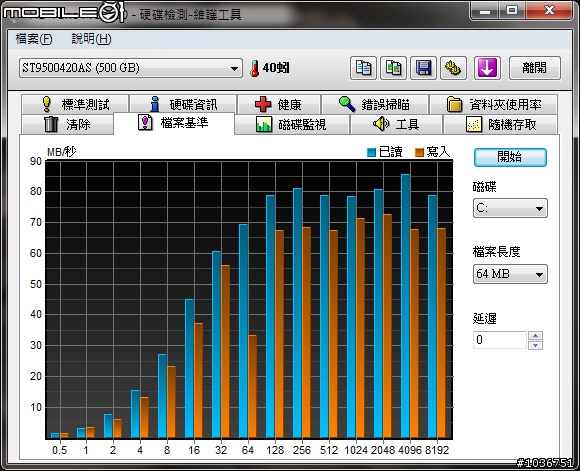Click the 延遲 delay input field
The height and width of the screenshot is (471, 580).
(500, 340)
